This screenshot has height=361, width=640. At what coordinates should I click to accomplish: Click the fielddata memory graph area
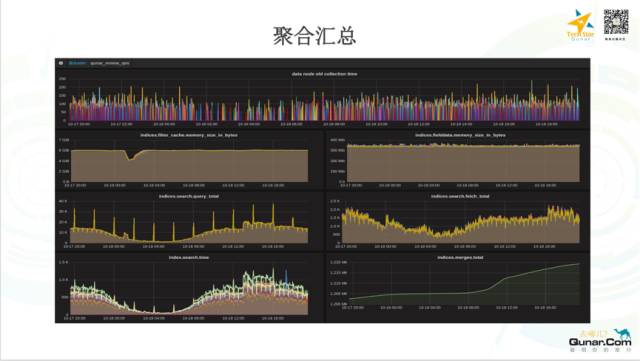click(x=463, y=163)
